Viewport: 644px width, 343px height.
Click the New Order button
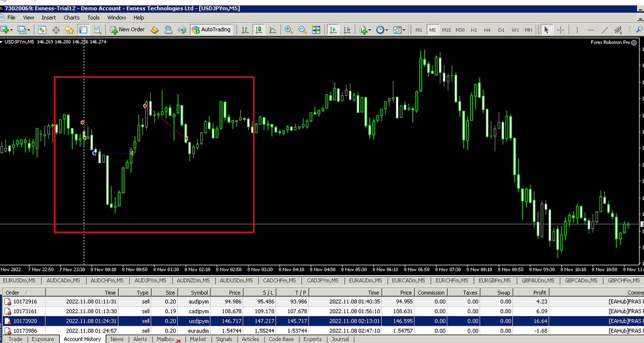127,30
